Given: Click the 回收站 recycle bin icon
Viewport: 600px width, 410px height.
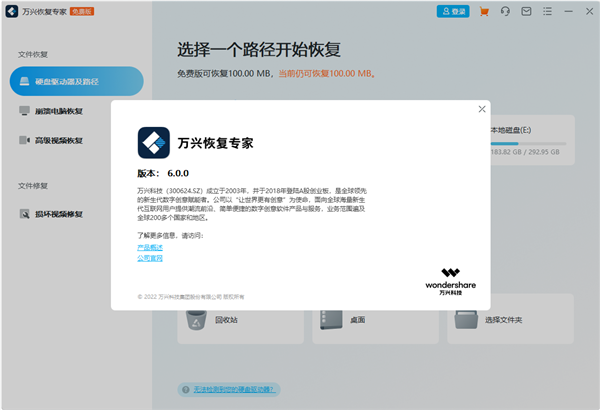Looking at the screenshot, I should pos(196,320).
